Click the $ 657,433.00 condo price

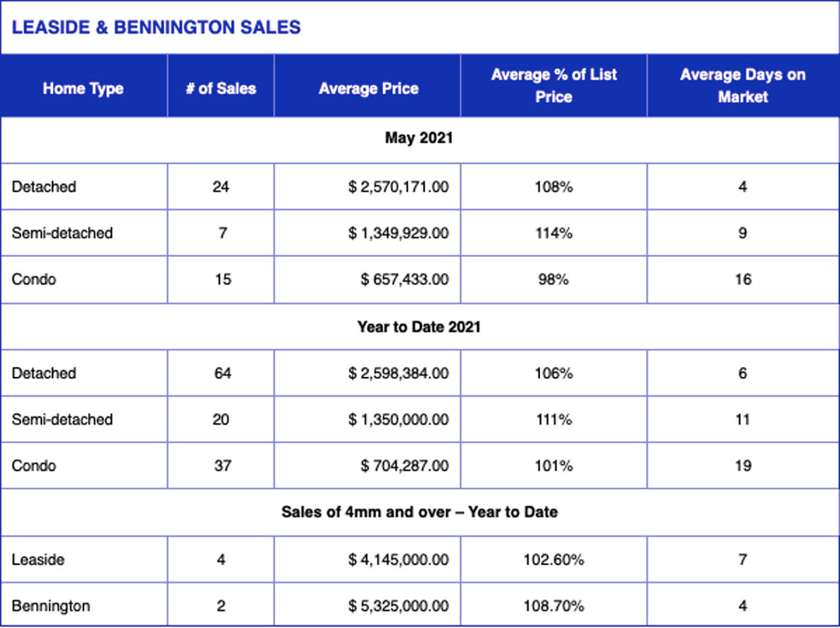[405, 280]
